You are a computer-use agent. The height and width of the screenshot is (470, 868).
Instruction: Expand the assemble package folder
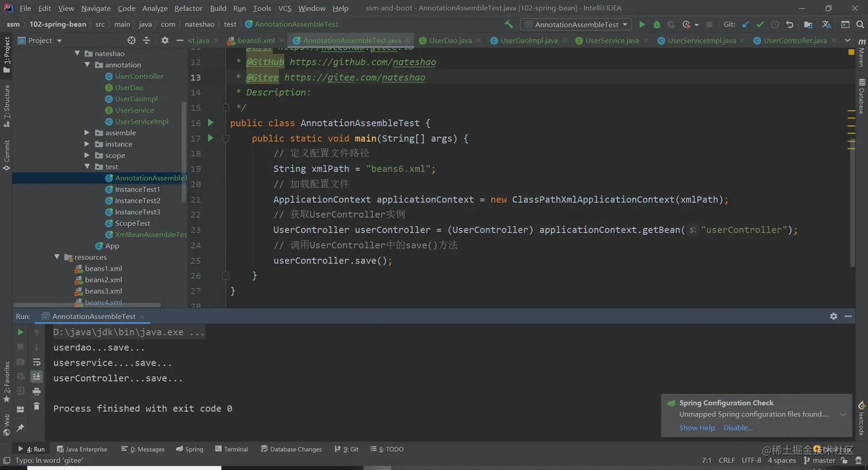click(87, 133)
